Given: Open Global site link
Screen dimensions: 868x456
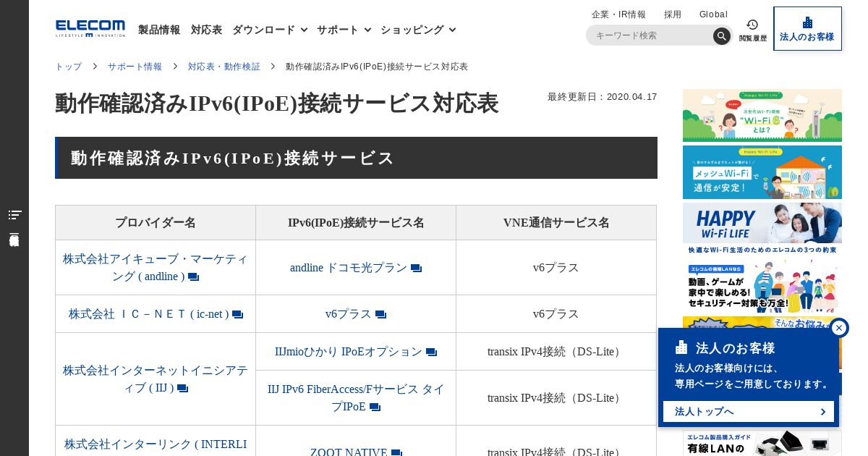Looking at the screenshot, I should (x=713, y=14).
